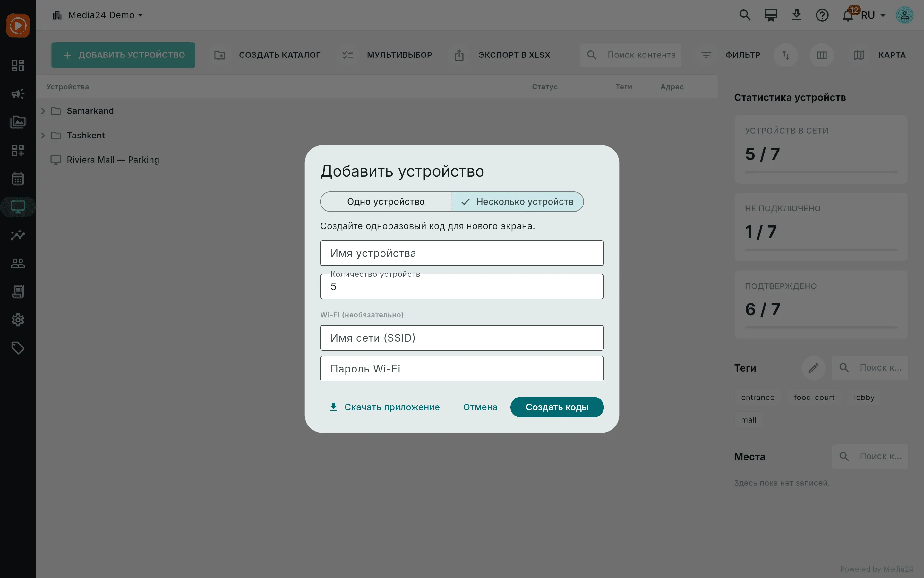This screenshot has width=924, height=578.
Task: Click the sort arrows icon button
Action: [786, 55]
